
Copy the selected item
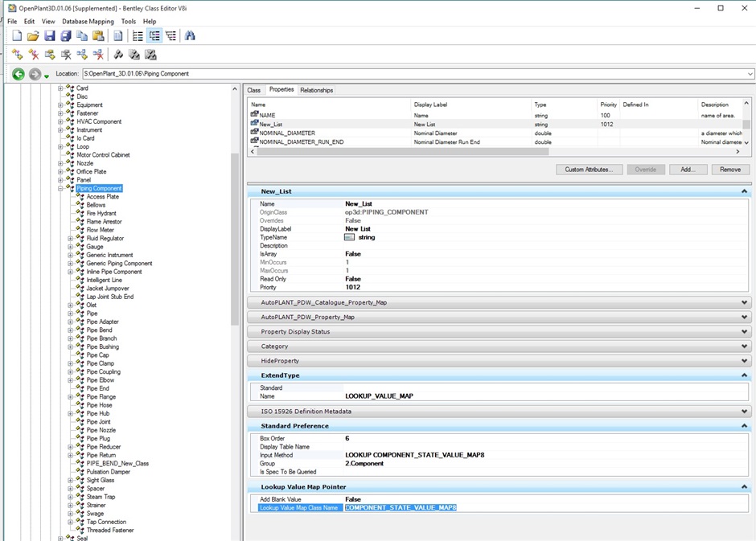point(82,35)
